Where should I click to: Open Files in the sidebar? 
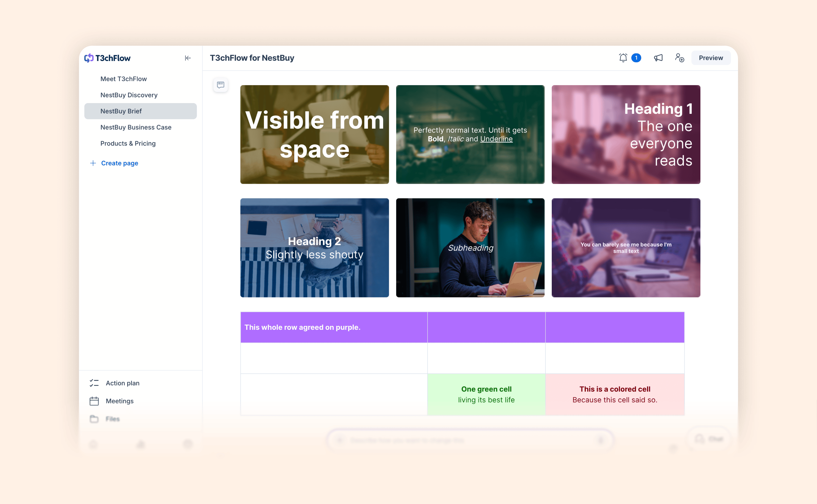tap(112, 419)
